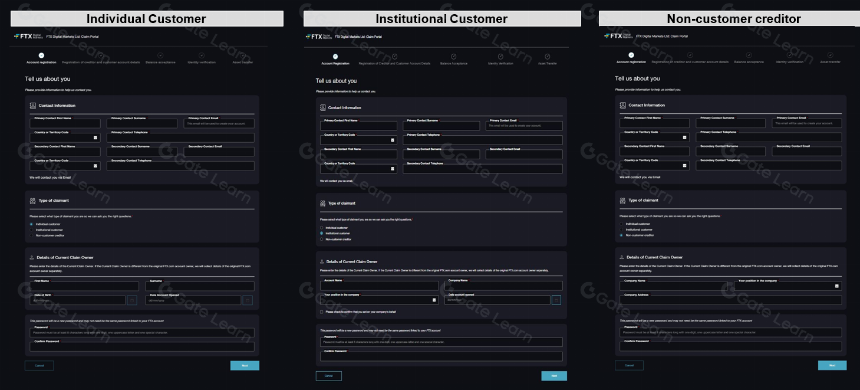Click Contact Information section icon in Non-customer creditor form
The image size is (860, 390).
[623, 105]
